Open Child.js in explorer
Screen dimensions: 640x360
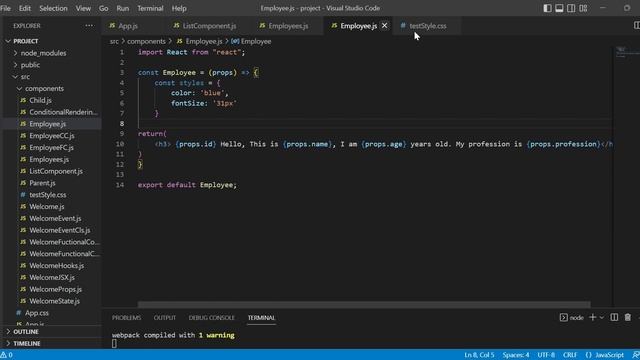pyautogui.click(x=40, y=100)
